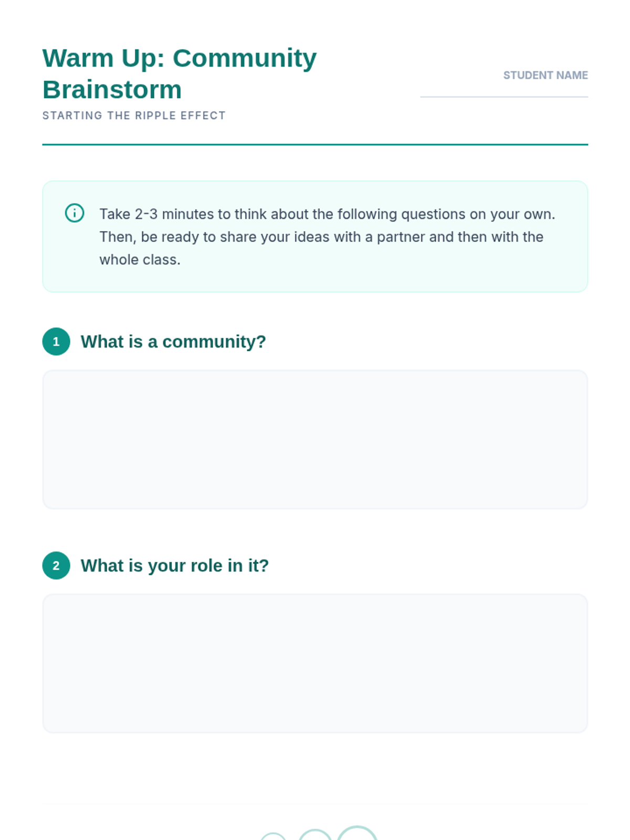This screenshot has height=840, width=630.
Task: Click the 'Starting the Ripple Effect' subtitle
Action: tap(134, 115)
